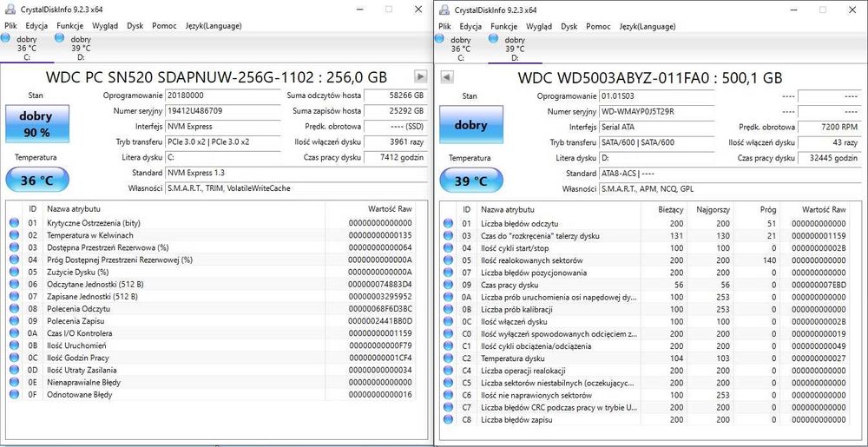Click previous disk arrow in right window
Viewport: 868px width, 447px height.
pyautogui.click(x=447, y=77)
